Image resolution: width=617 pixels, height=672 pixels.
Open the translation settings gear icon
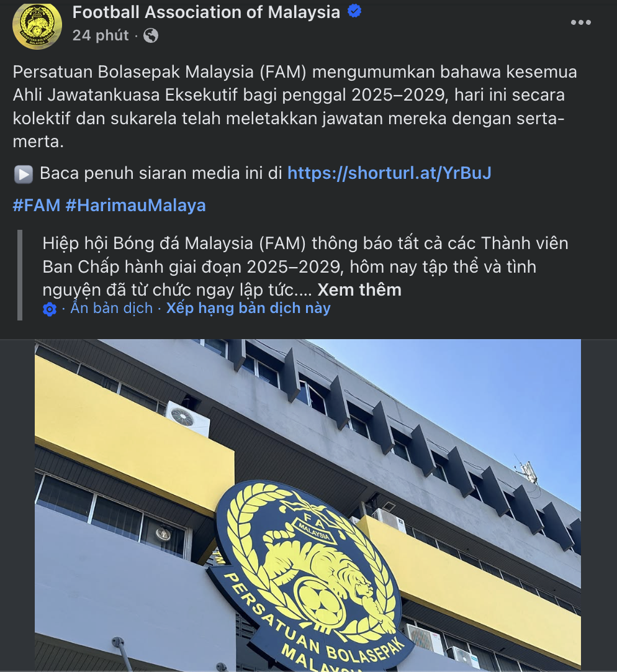50,309
